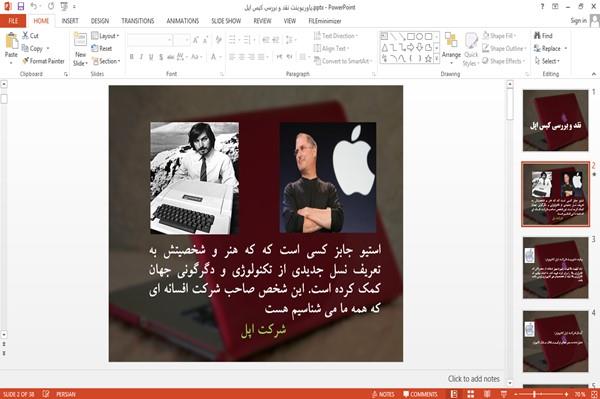
Task: Fit slide to current window icon
Action: [594, 394]
